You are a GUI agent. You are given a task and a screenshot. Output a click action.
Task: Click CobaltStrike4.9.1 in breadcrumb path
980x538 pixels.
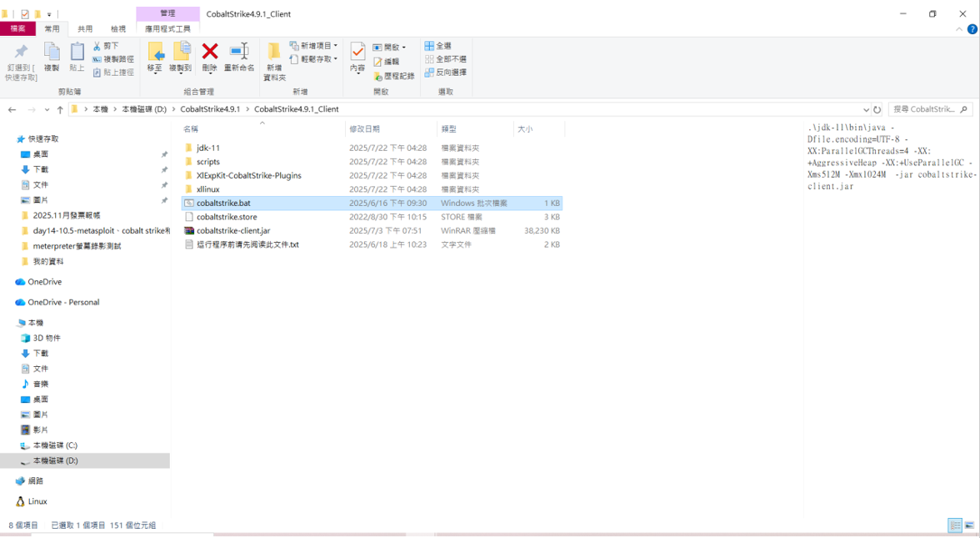210,109
